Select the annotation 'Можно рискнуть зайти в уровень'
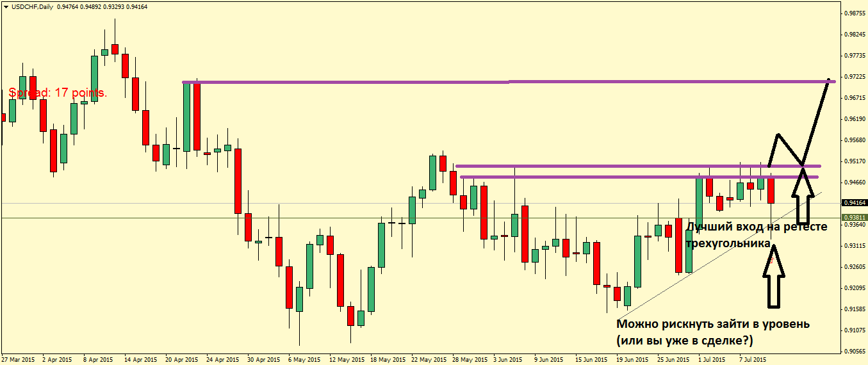Screen dimensions: 868x365 [x=713, y=324]
